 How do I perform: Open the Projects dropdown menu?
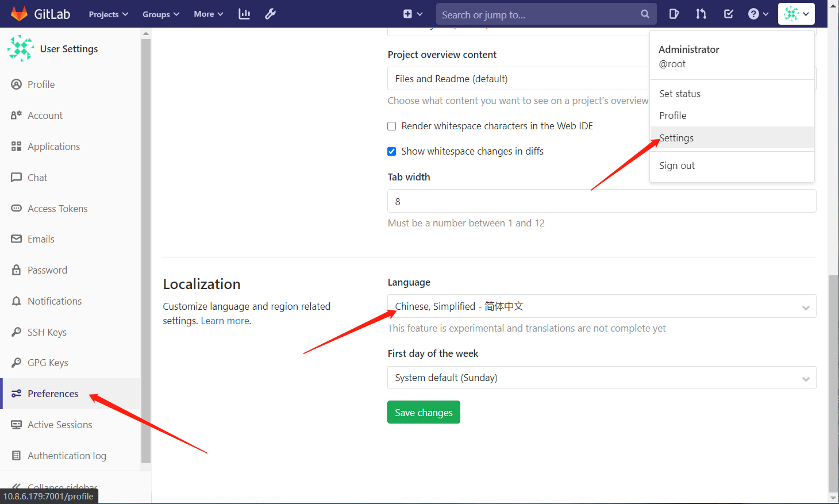click(x=108, y=14)
